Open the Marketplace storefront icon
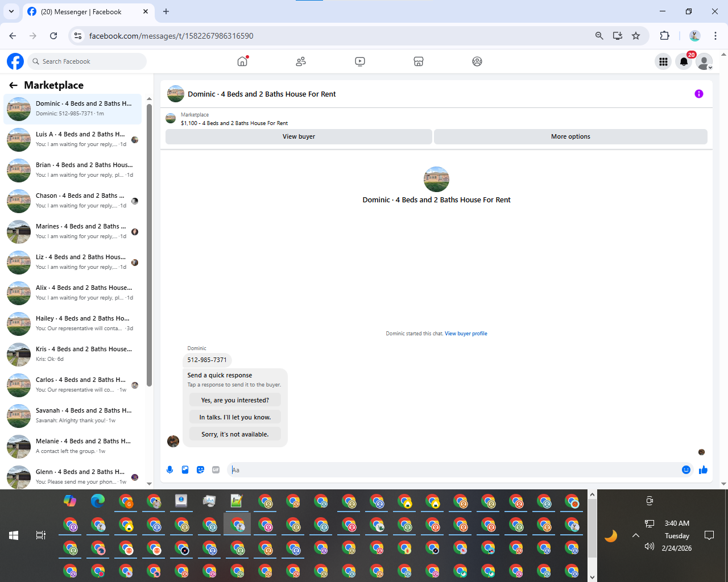 (x=419, y=61)
